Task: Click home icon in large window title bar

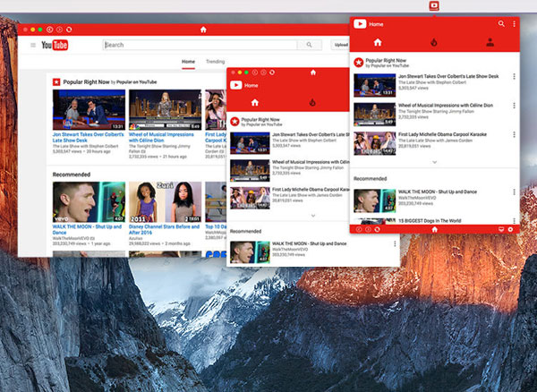Action: click(x=203, y=30)
